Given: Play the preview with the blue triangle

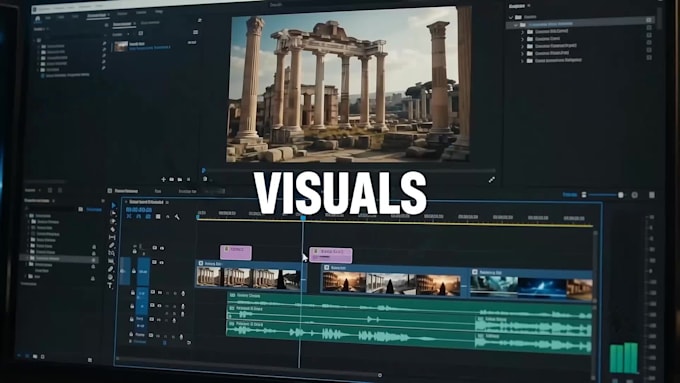Looking at the screenshot, I should coord(203,170).
